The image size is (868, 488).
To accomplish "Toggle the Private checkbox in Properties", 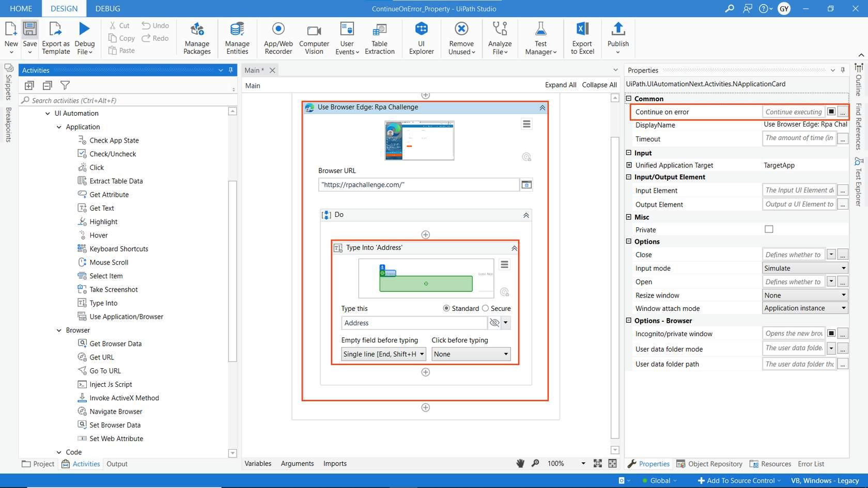I will pyautogui.click(x=768, y=229).
